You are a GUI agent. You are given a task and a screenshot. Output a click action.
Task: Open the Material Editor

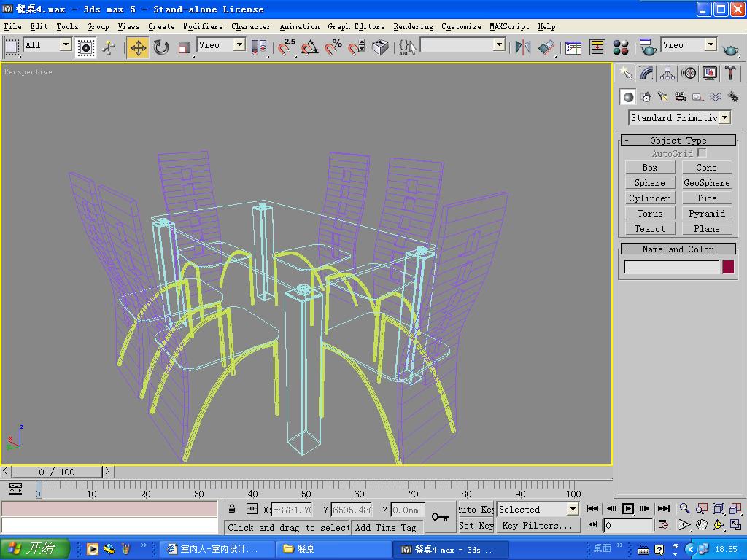click(621, 47)
